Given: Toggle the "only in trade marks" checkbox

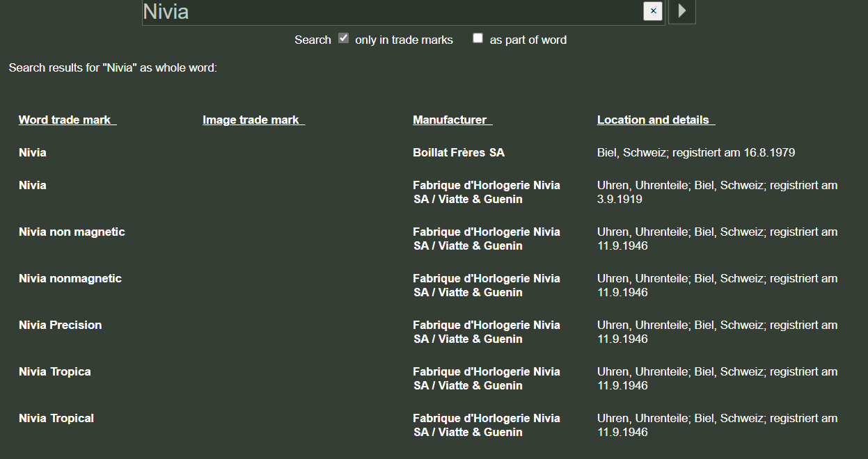Looking at the screenshot, I should click(x=344, y=38).
